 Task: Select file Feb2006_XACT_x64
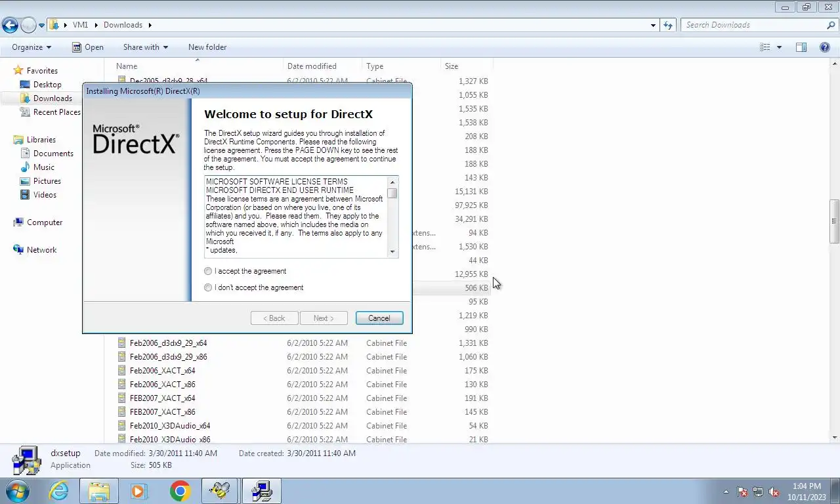[162, 371]
